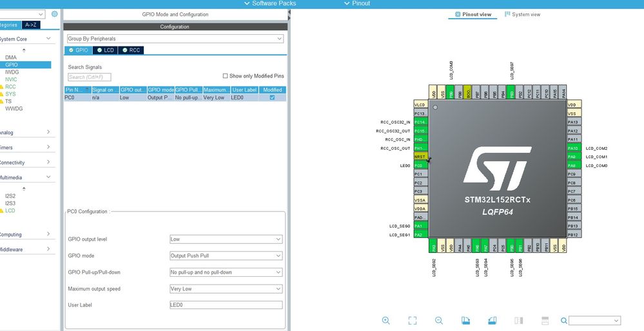This screenshot has width=644, height=331.
Task: Zoom out of the pinout view
Action: (x=438, y=320)
